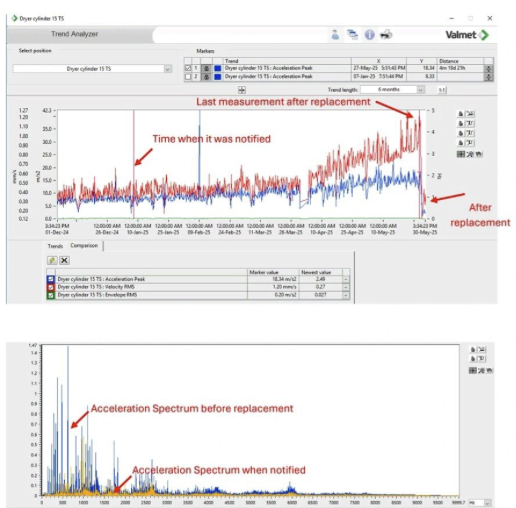Screen dimensions: 516x508
Task: Uncheck the marker 1 checkbox
Action: [188, 68]
